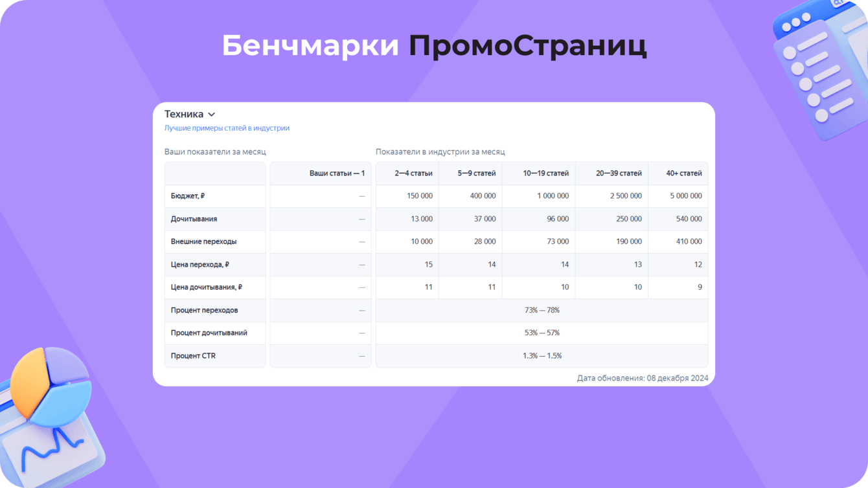
Task: Click the Процент CTR row label
Action: click(x=193, y=356)
